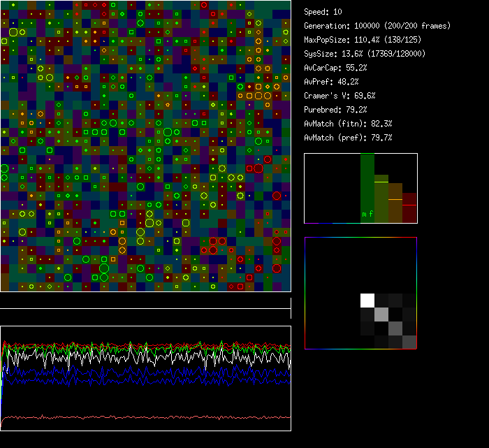The width and height of the screenshot is (489, 448).
Task: Click the Cramer's V statistic
Action: (x=340, y=96)
